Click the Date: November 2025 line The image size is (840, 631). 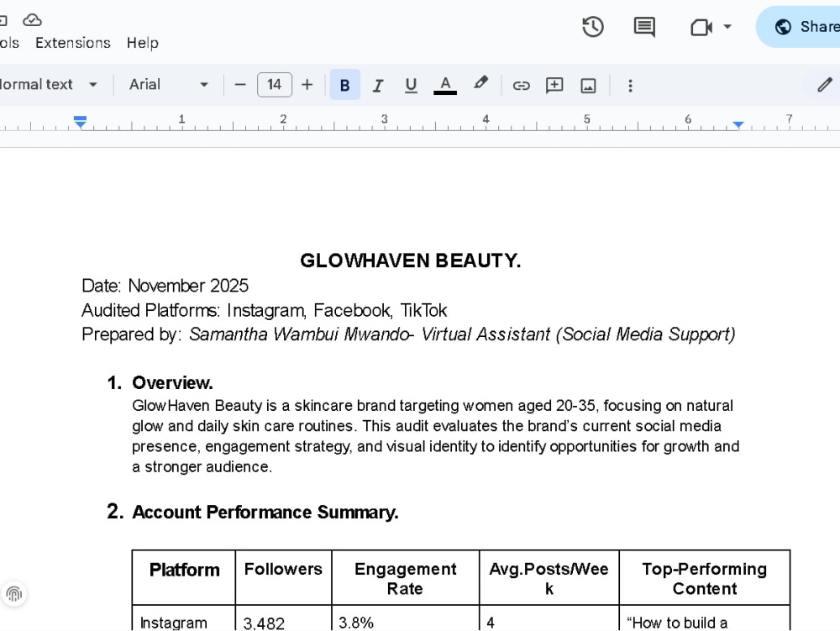click(x=165, y=286)
